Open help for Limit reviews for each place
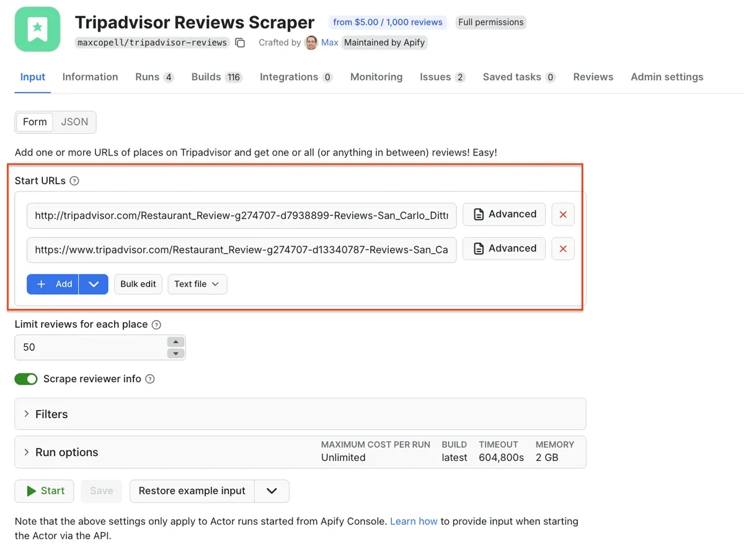The width and height of the screenshot is (744, 560). point(156,325)
